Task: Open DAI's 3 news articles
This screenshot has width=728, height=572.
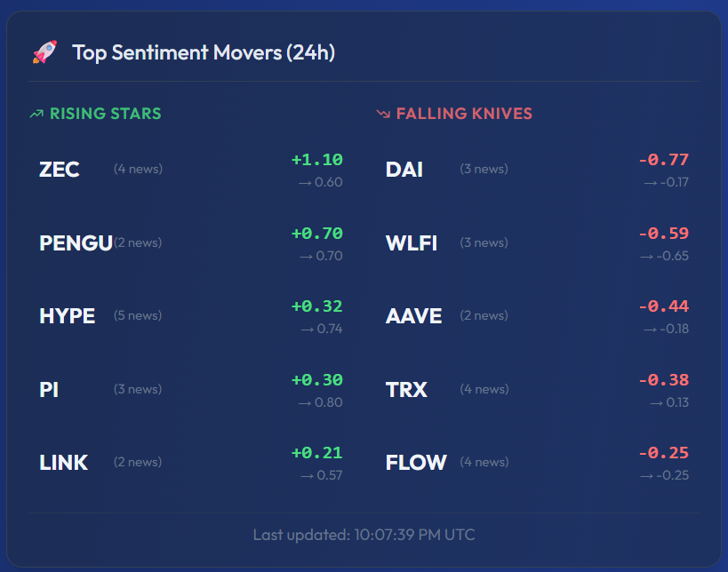Action: pyautogui.click(x=483, y=169)
